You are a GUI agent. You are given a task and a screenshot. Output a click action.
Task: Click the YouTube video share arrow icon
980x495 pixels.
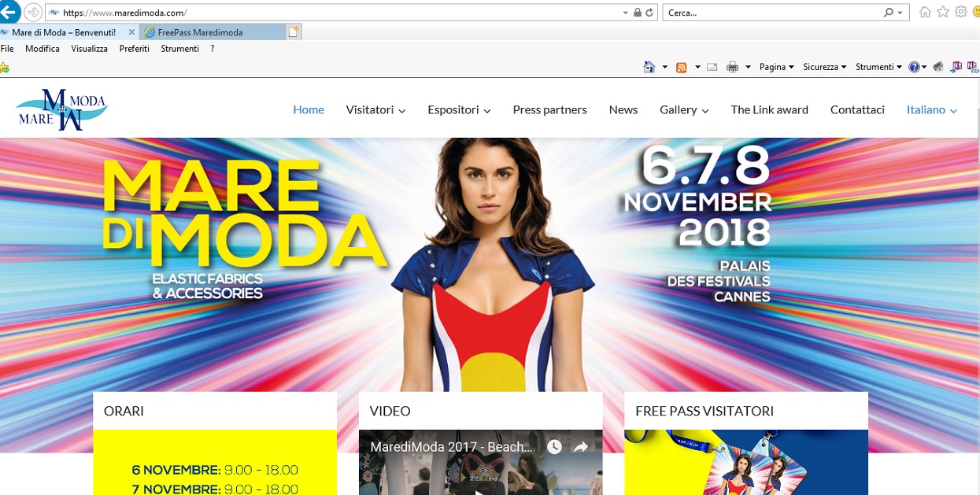click(581, 447)
